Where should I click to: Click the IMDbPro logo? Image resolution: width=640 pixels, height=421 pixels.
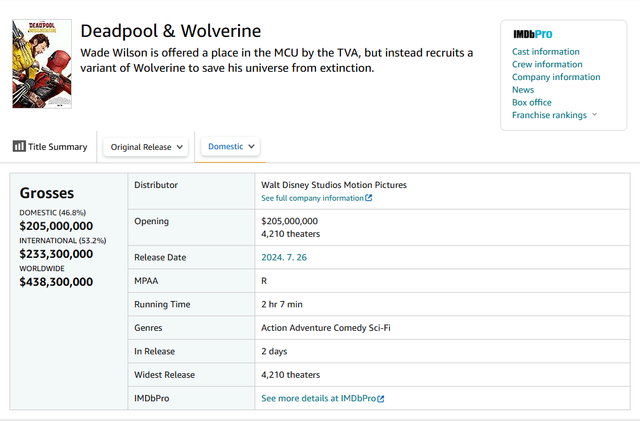(x=532, y=34)
